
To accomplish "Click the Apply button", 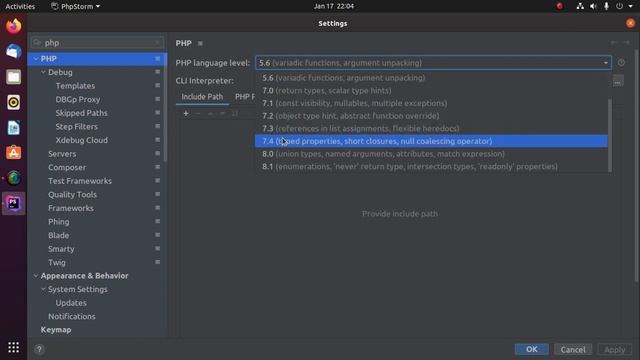I will pos(615,349).
